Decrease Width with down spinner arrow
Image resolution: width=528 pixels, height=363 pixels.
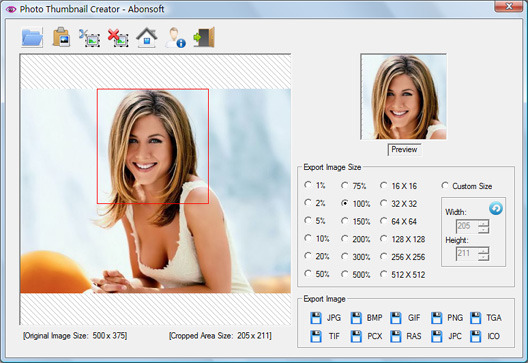[x=484, y=229]
